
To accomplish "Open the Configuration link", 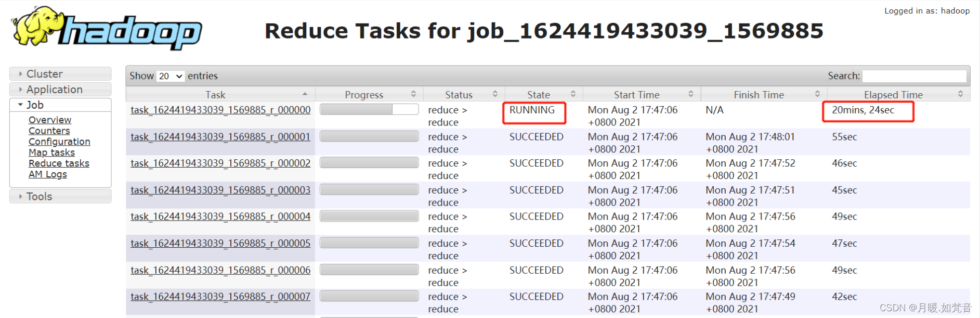I will pos(59,142).
